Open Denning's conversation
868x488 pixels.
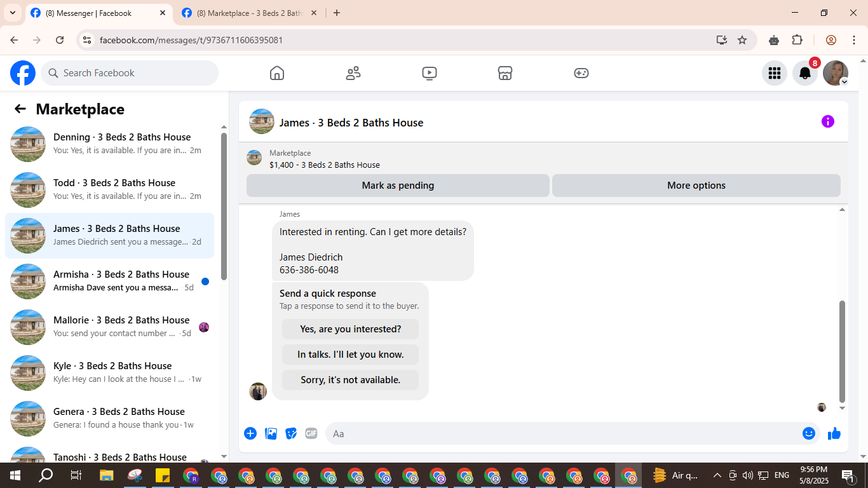point(109,144)
